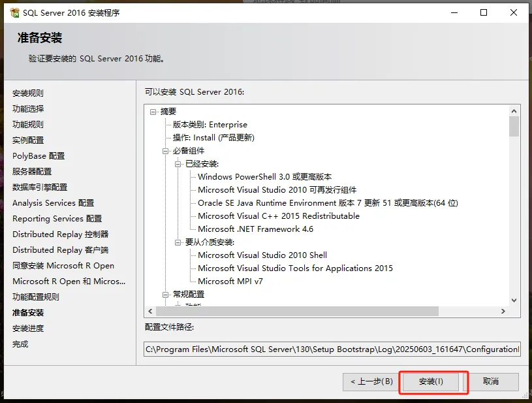This screenshot has height=403, width=532.
Task: Click the vertical scrollbar down arrow
Action: [x=514, y=300]
